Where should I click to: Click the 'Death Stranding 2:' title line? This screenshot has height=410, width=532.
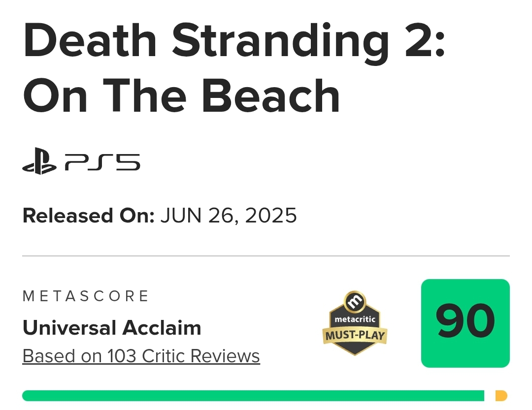(234, 42)
